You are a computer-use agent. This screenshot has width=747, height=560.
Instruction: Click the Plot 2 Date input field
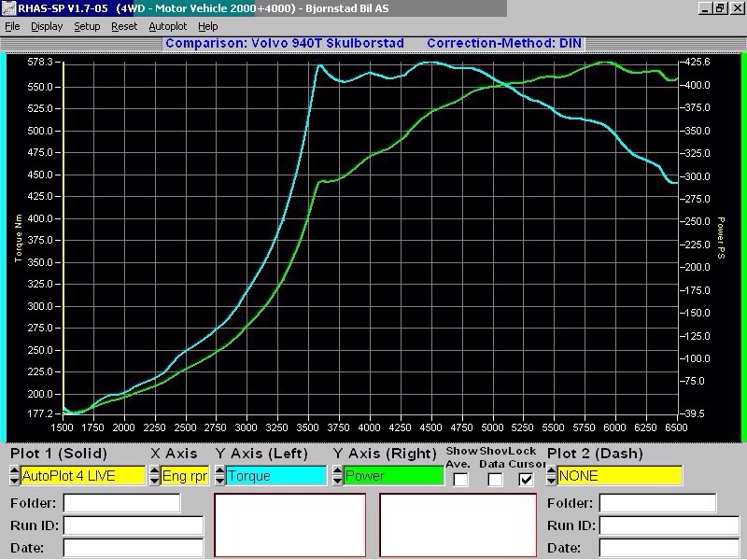pyautogui.click(x=669, y=548)
